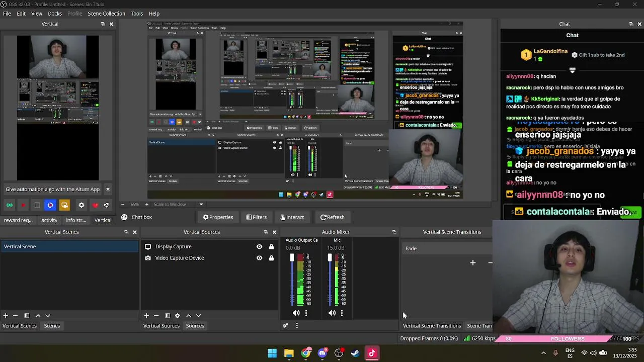
Task: Float the Vertical Scenes dock
Action: (126, 232)
